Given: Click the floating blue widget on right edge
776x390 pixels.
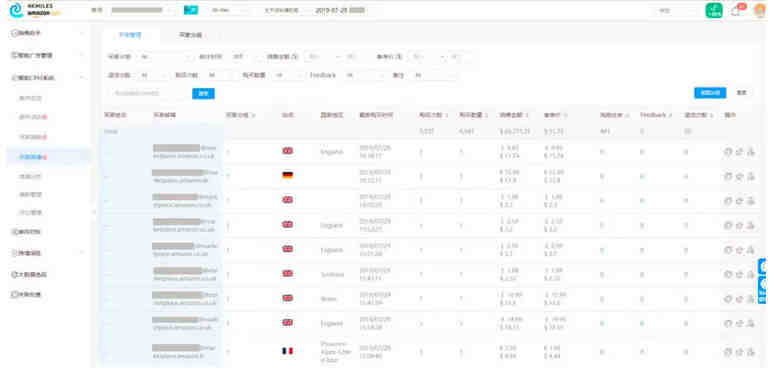Looking at the screenshot, I should [x=763, y=281].
